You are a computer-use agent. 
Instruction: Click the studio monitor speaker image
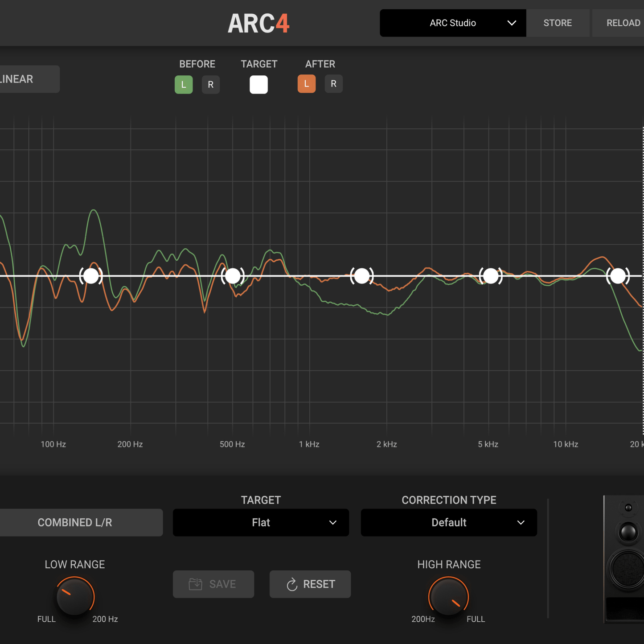[x=624, y=559]
